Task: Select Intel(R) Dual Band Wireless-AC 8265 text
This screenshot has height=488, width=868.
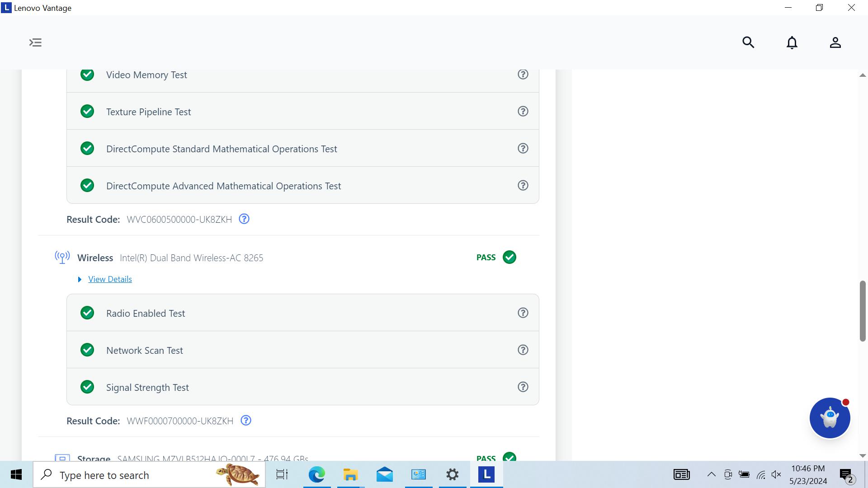Action: 191,258
